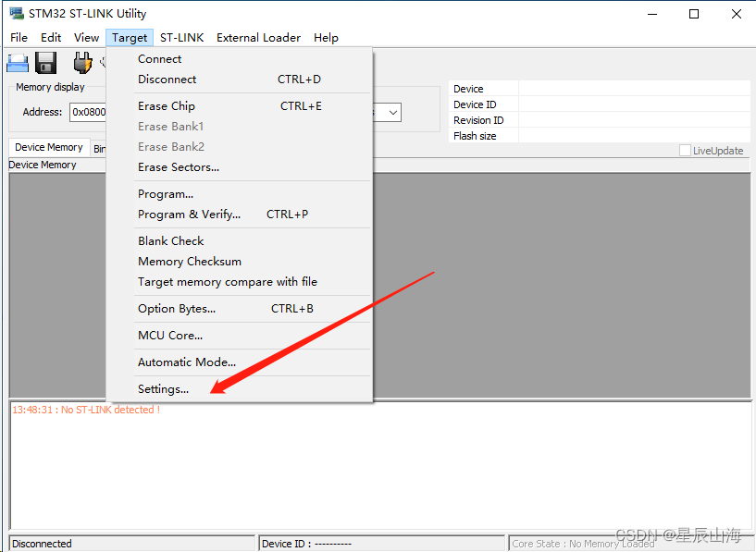Select Program... menu entry
The height and width of the screenshot is (552, 756).
[240, 194]
